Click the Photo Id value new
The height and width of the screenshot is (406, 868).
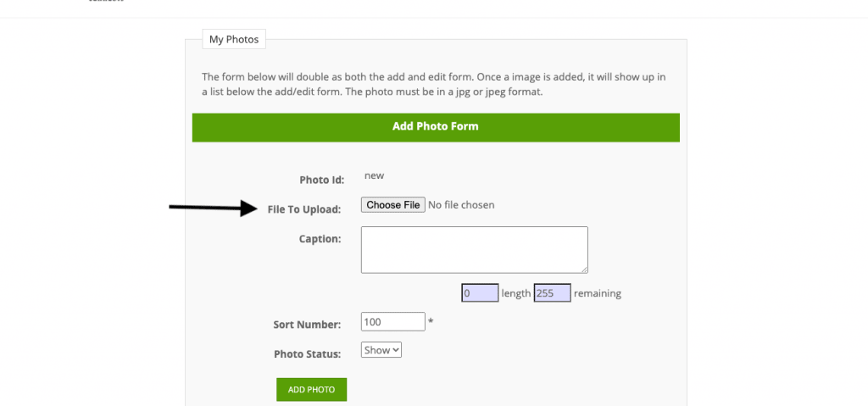point(374,176)
